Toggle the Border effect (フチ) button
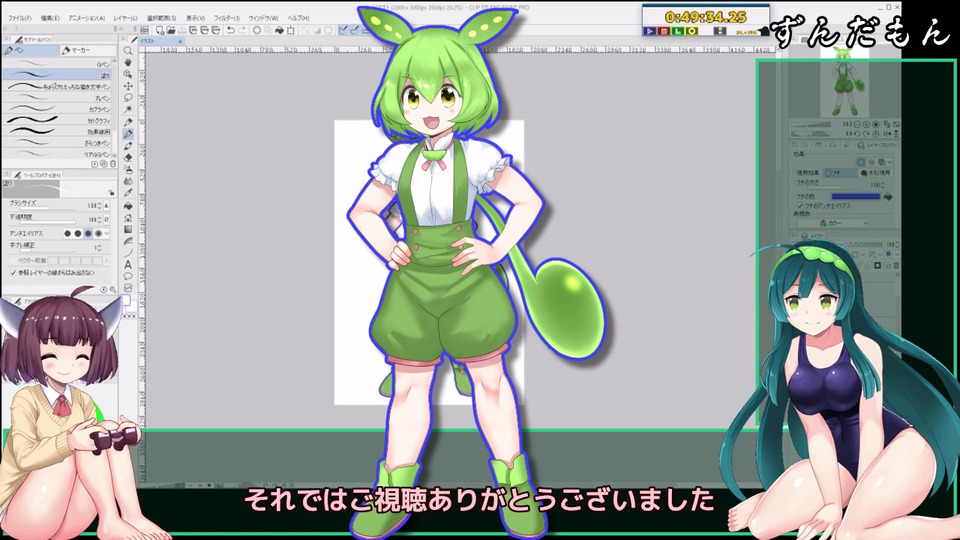This screenshot has height=540, width=960. [839, 173]
